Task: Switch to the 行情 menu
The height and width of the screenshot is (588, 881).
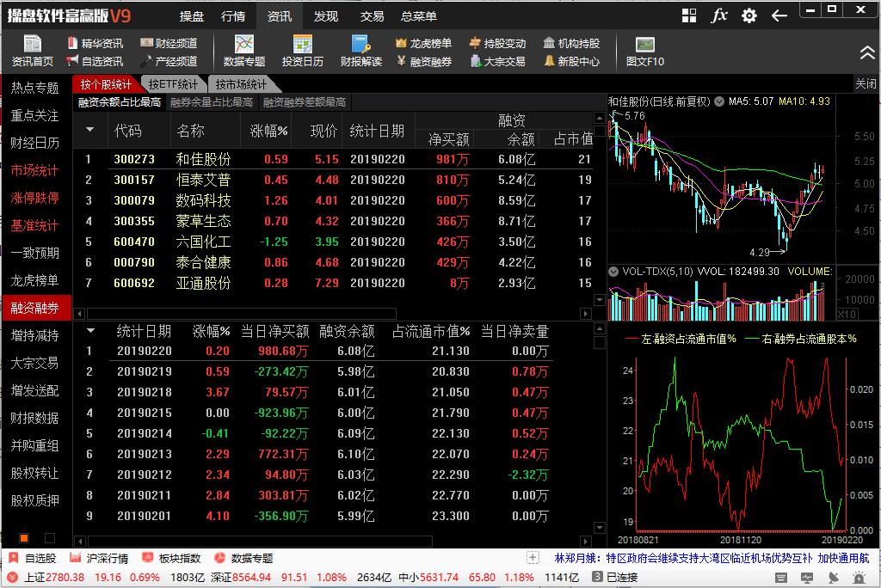Action: click(x=233, y=16)
